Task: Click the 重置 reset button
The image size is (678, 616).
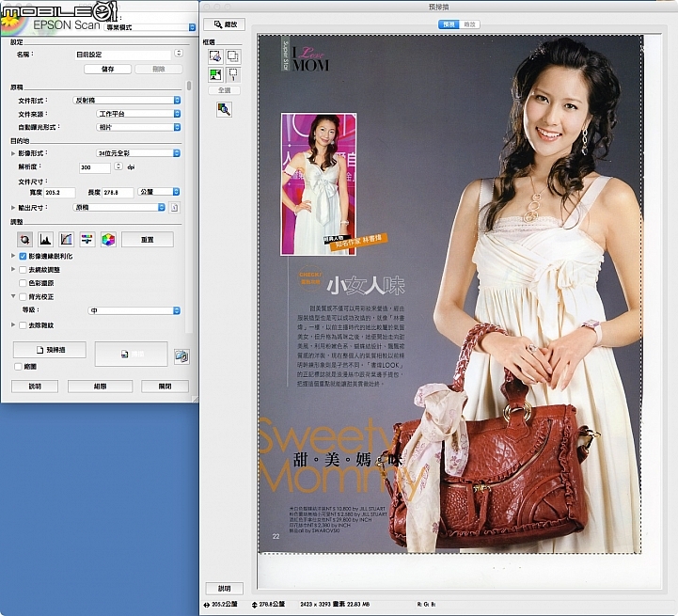Action: [x=148, y=239]
